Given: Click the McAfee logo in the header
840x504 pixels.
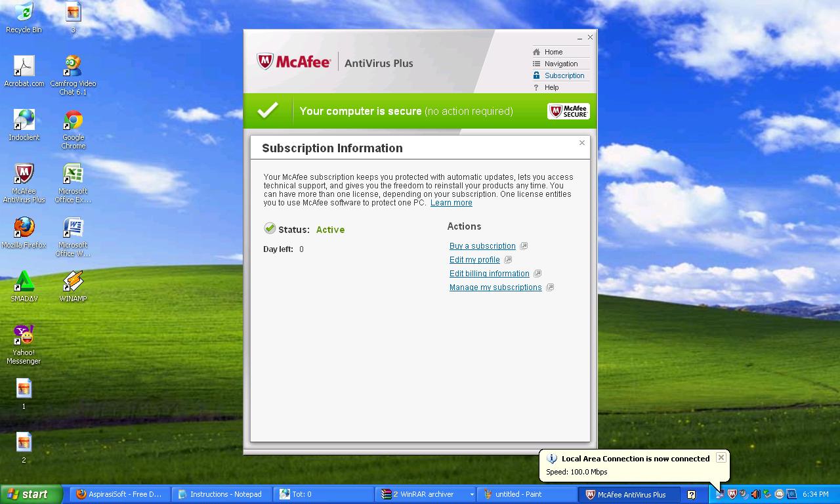Looking at the screenshot, I should [293, 62].
